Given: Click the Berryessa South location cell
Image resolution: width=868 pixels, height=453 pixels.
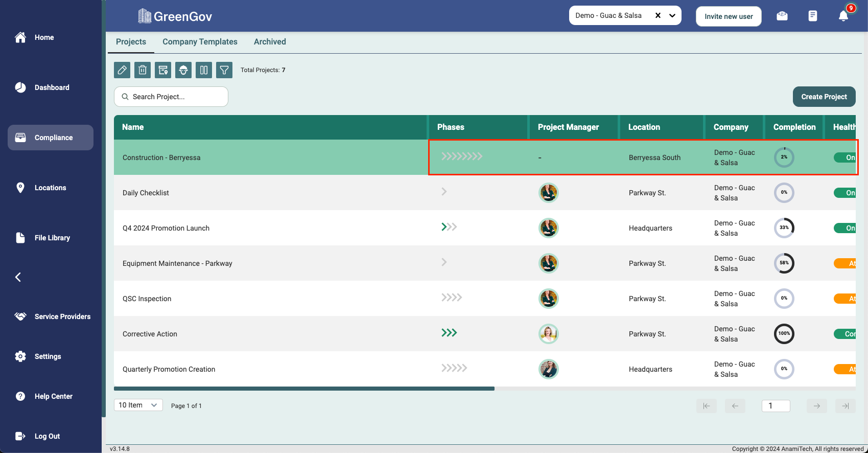Looking at the screenshot, I should pyautogui.click(x=654, y=157).
